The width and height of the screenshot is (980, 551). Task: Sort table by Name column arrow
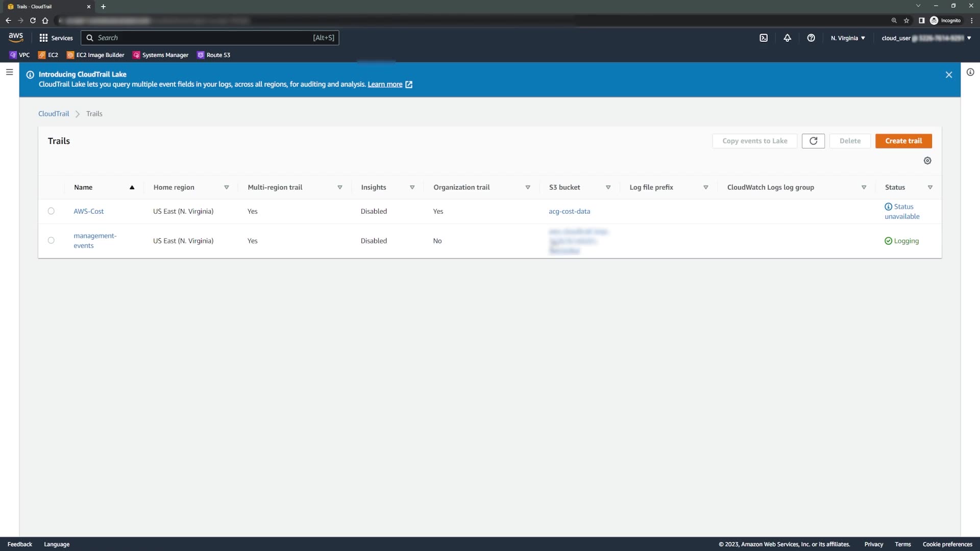[x=132, y=187]
